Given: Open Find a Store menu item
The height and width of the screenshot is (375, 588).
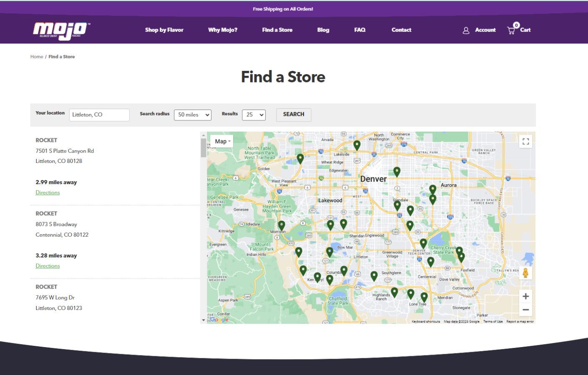Looking at the screenshot, I should (x=277, y=30).
